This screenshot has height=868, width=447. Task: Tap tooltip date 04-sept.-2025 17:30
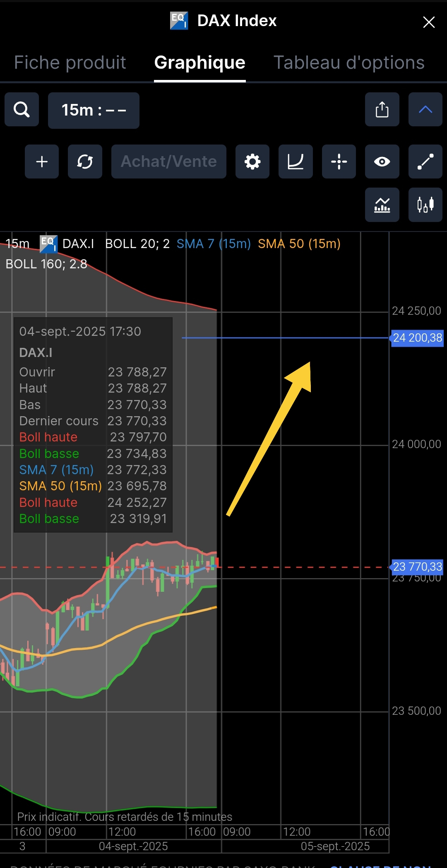tap(80, 331)
